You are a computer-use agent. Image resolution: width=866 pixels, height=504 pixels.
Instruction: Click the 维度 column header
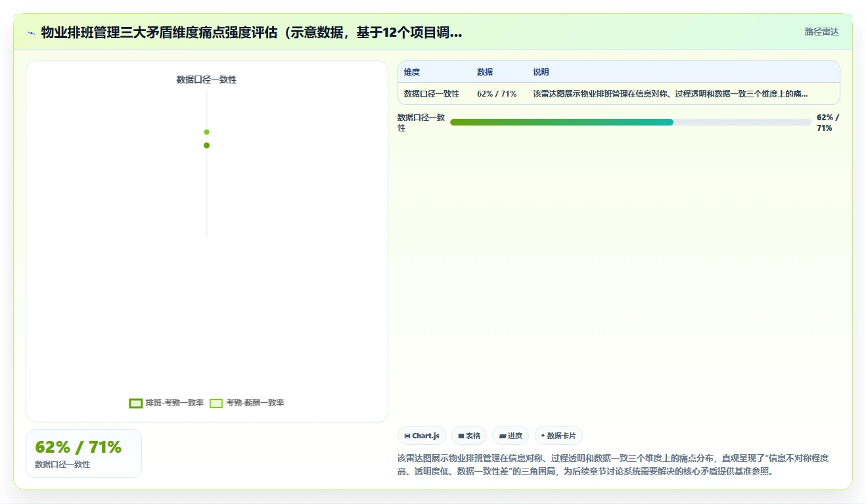coord(412,72)
